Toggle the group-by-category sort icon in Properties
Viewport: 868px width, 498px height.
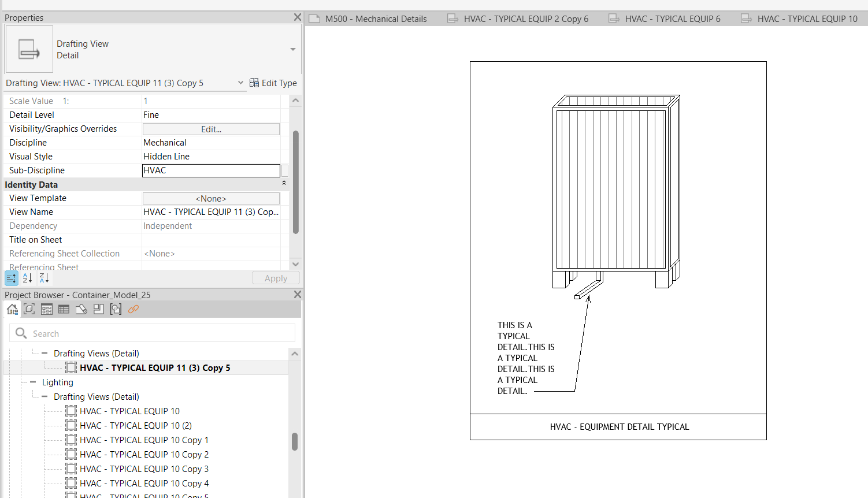click(12, 278)
